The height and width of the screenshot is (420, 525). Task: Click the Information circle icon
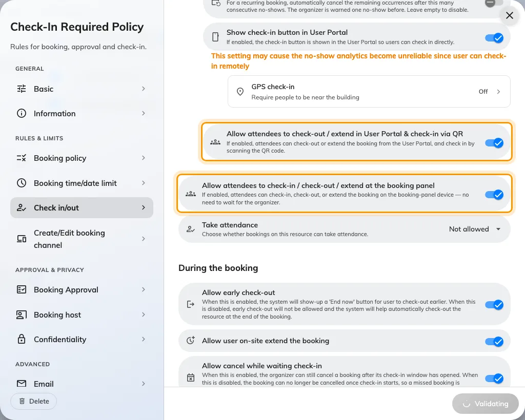[x=22, y=113]
